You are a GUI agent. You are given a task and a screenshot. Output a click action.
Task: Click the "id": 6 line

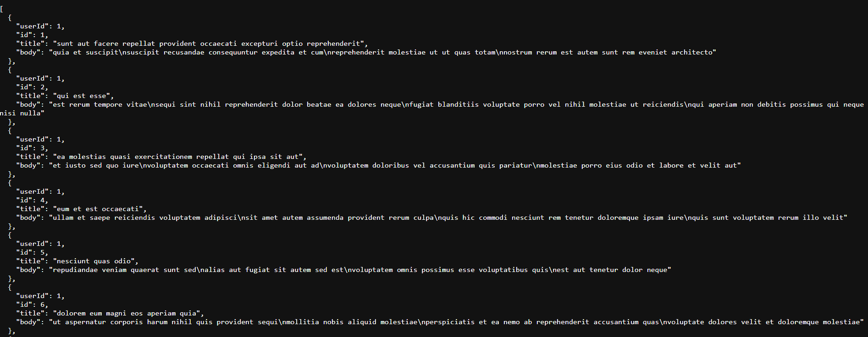32,305
